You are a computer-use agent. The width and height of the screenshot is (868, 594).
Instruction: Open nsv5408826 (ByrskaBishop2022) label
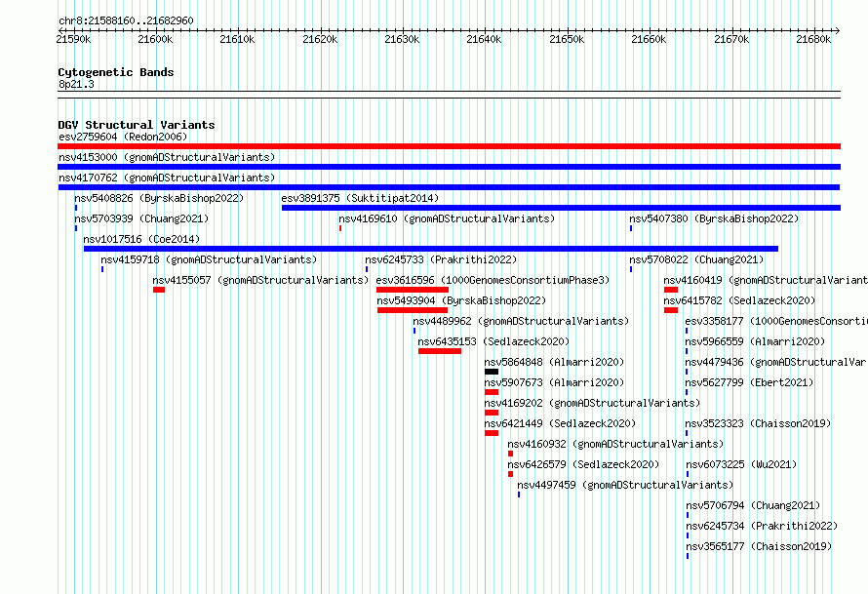tap(159, 198)
